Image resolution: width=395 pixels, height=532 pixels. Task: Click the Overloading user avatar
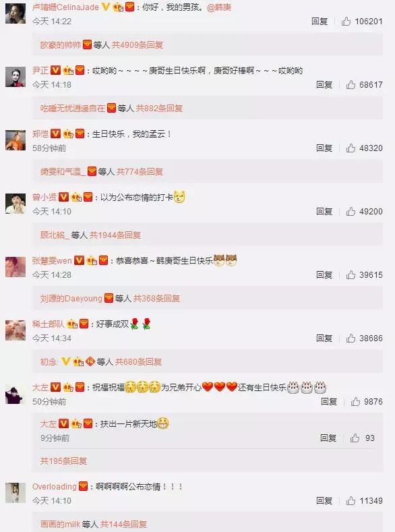tap(16, 493)
